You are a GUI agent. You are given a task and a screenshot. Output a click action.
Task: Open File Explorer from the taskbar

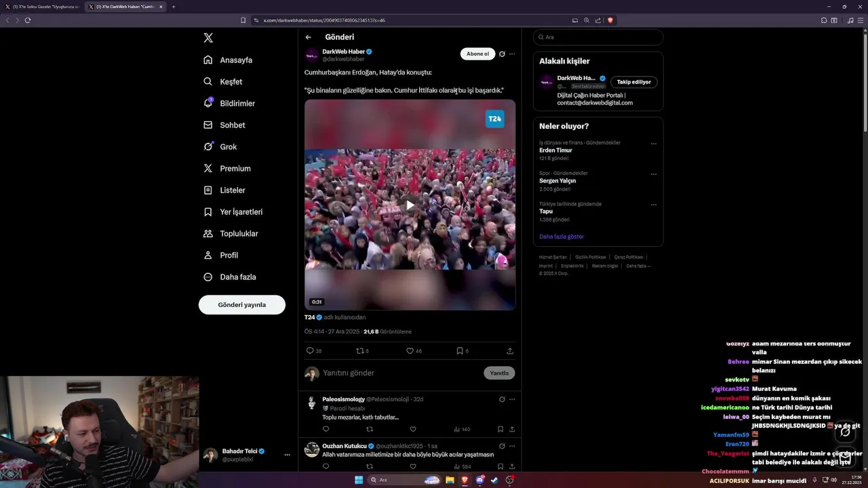tap(450, 480)
